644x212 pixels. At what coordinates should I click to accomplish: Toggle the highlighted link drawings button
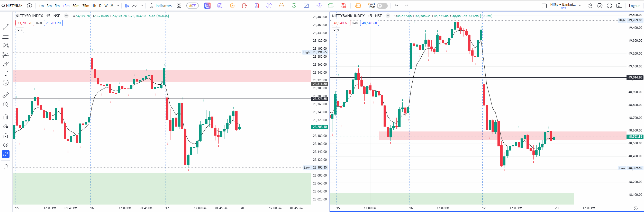tap(6, 154)
